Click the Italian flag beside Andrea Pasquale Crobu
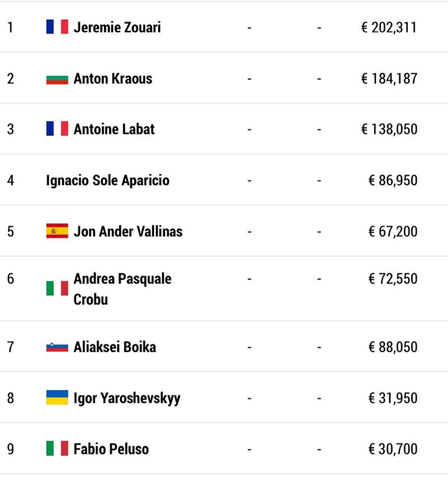The height and width of the screenshot is (477, 448). (x=57, y=288)
